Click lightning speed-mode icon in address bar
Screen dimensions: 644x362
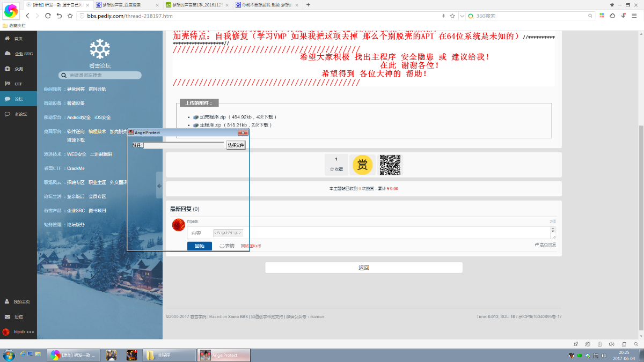coord(443,16)
